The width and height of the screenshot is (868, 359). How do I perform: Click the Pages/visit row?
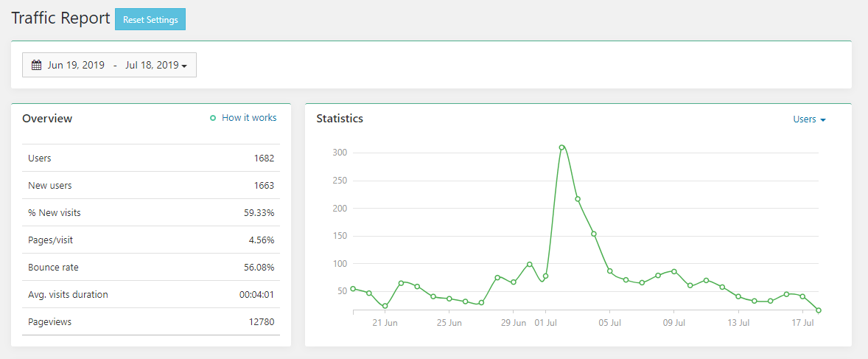[x=151, y=240]
